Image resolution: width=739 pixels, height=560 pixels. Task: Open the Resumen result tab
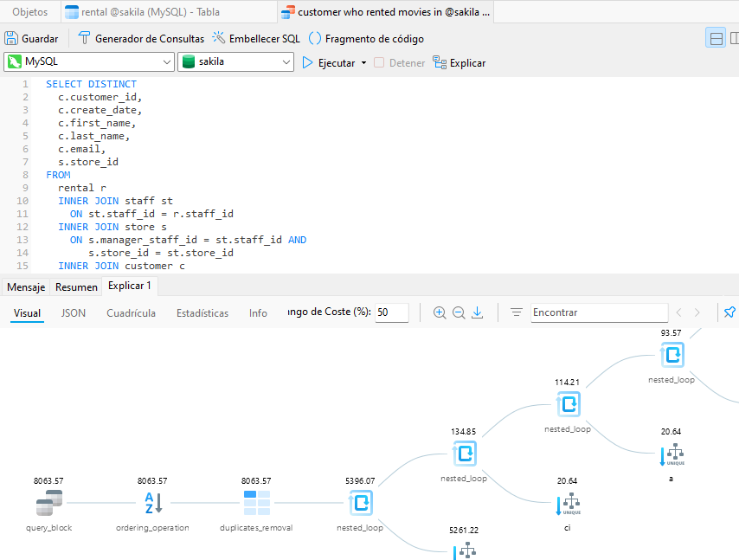tap(76, 286)
